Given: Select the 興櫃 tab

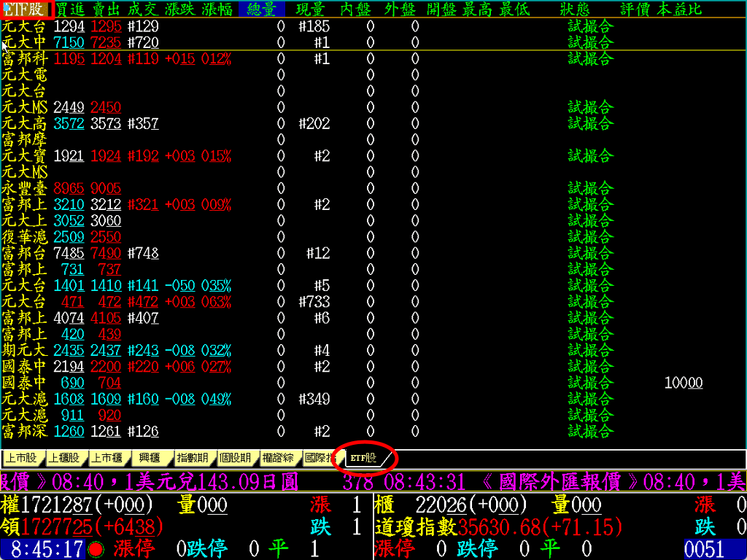Looking at the screenshot, I should pyautogui.click(x=150, y=458).
